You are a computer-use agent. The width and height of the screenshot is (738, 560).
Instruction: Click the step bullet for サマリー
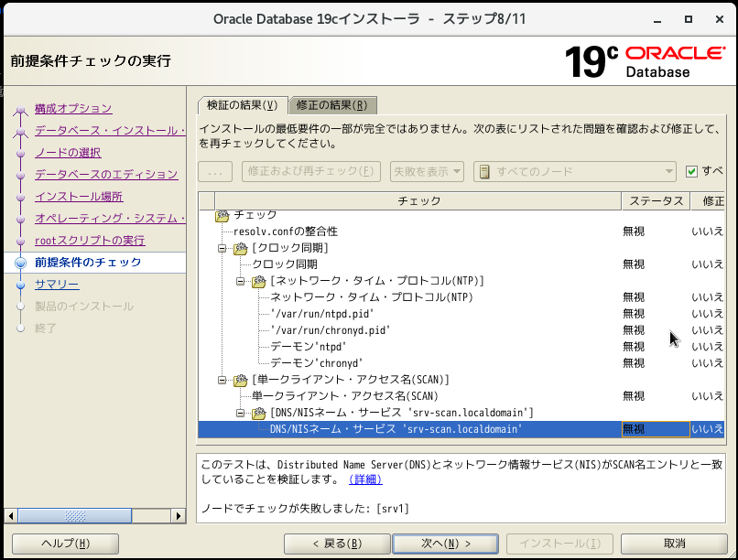20,285
